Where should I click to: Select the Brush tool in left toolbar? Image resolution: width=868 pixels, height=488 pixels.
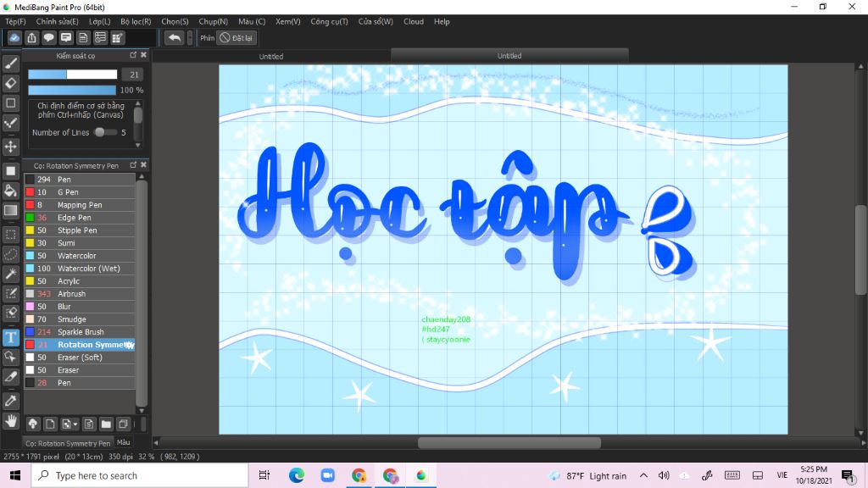point(10,64)
